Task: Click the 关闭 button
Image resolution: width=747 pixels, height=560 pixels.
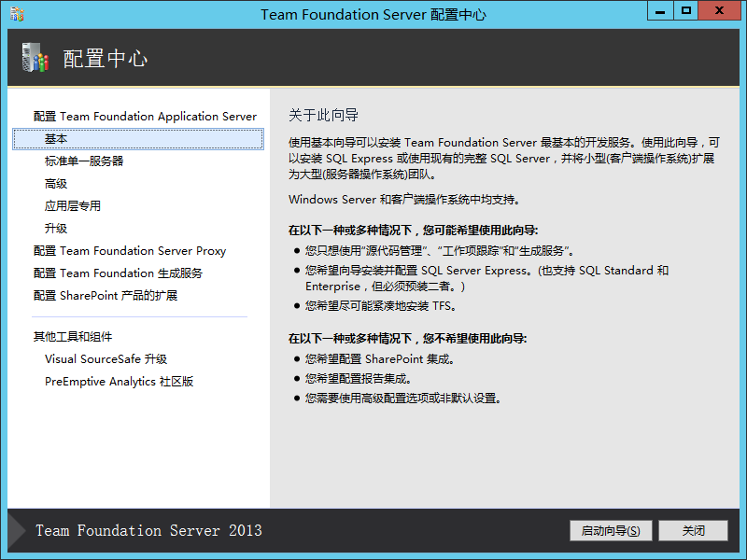Action: click(693, 530)
